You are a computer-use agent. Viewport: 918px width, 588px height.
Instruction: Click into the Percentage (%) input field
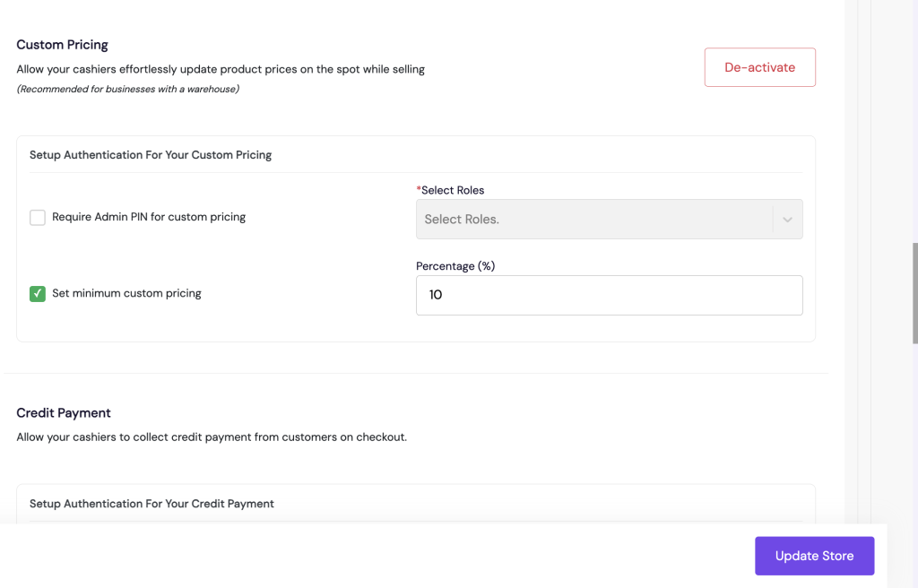pyautogui.click(x=609, y=295)
